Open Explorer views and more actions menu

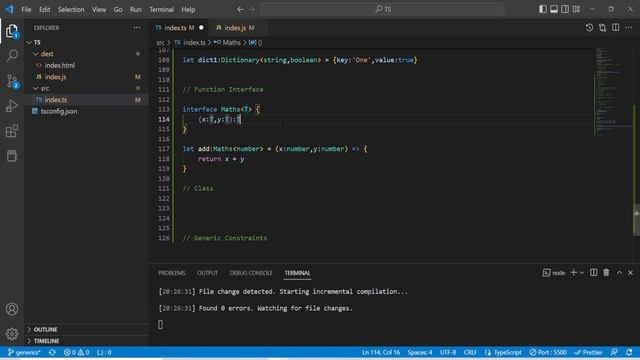pyautogui.click(x=137, y=27)
